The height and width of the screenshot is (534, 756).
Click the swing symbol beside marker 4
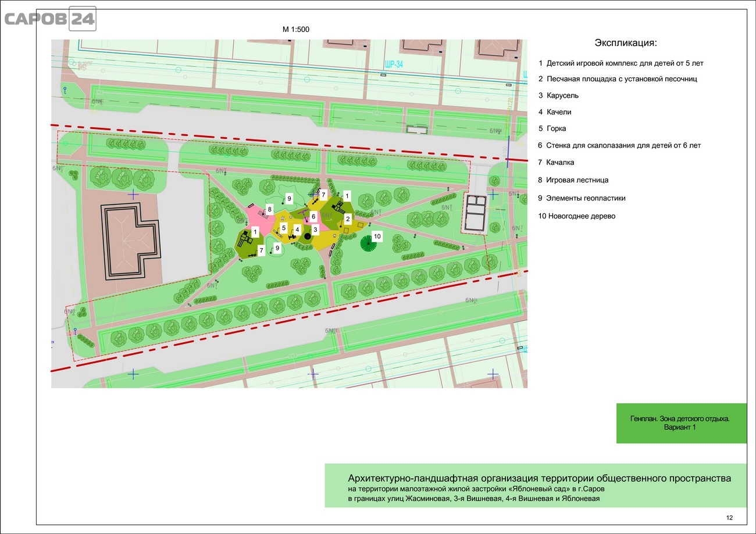[291, 237]
